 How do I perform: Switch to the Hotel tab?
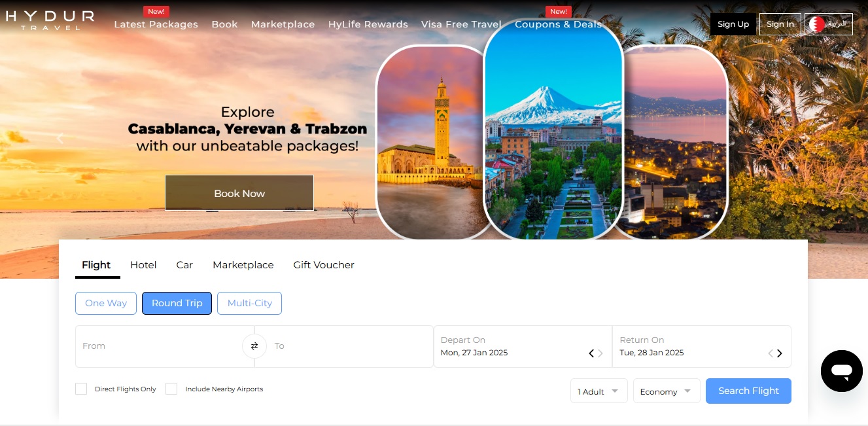click(143, 265)
